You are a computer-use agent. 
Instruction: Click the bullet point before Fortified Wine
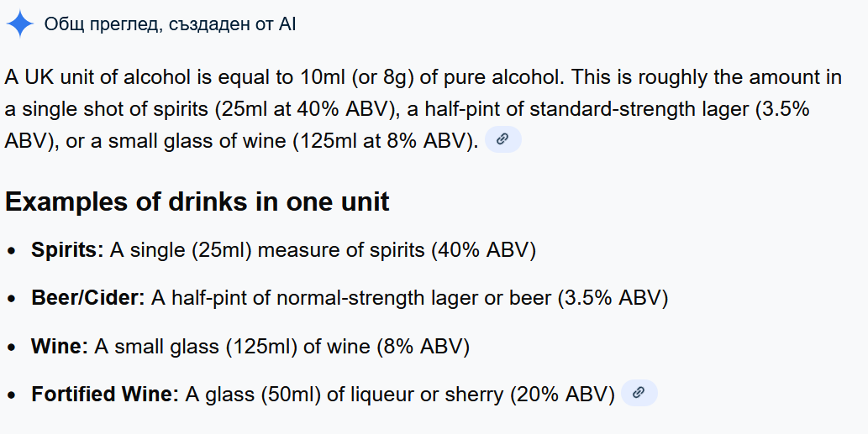12,395
